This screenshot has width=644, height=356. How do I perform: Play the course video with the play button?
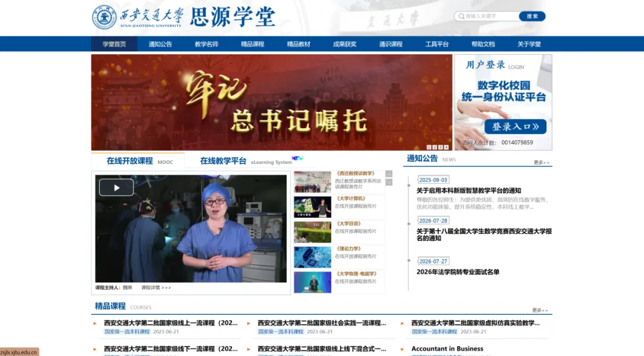[x=116, y=188]
